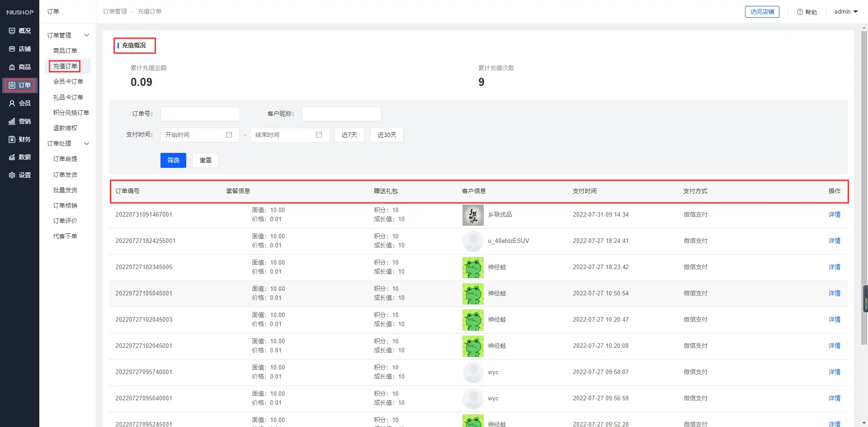Collapse the 订单处理 menu group
Image resolution: width=868 pixels, height=427 pixels.
tap(86, 143)
